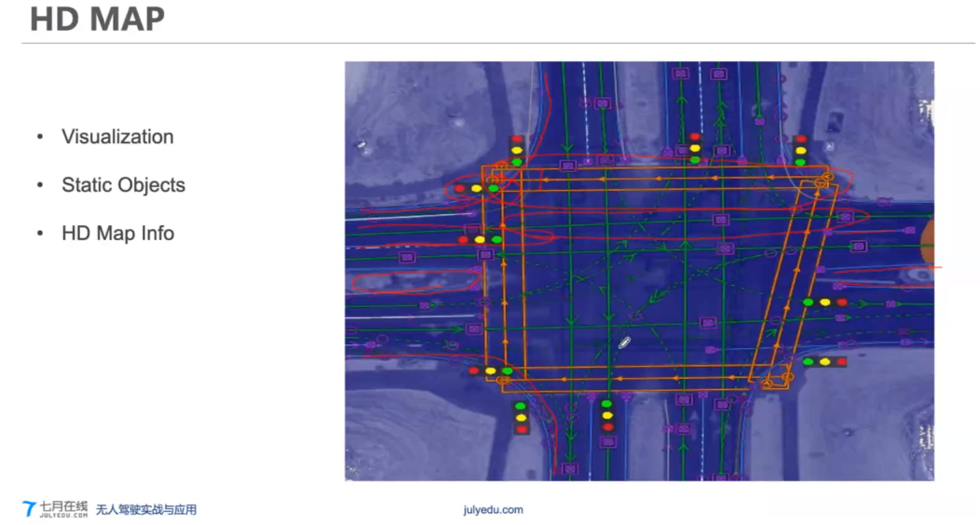Click the vertical traffic light at map's top-left crosswalk corner

pyautogui.click(x=517, y=151)
